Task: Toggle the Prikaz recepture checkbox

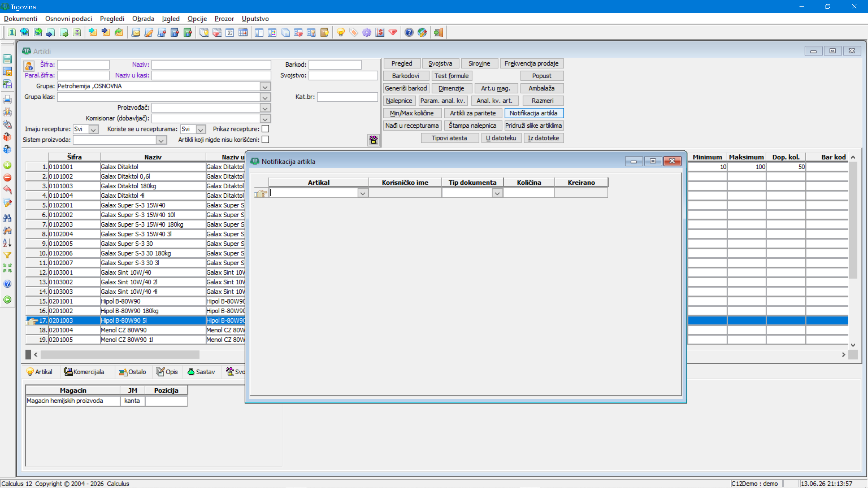Action: pos(266,129)
